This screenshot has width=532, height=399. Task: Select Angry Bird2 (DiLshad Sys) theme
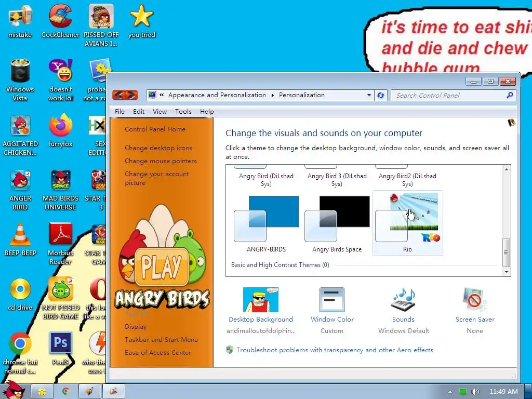(407, 177)
